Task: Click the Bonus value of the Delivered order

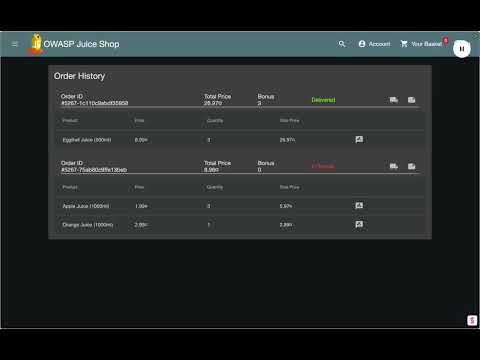Action: tap(259, 103)
